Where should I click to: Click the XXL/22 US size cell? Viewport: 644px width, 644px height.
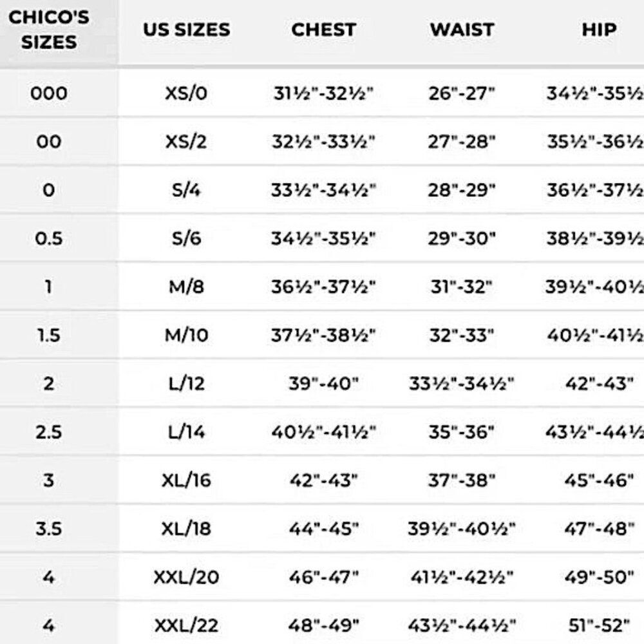[x=186, y=625]
